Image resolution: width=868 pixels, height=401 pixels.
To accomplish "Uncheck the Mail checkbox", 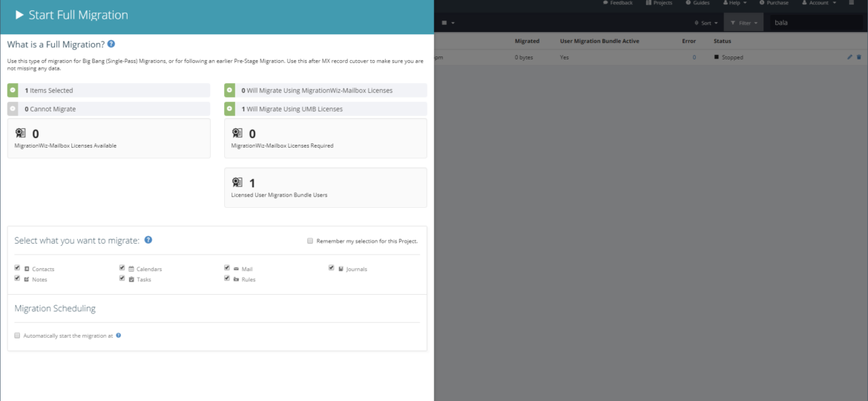I will (x=227, y=267).
